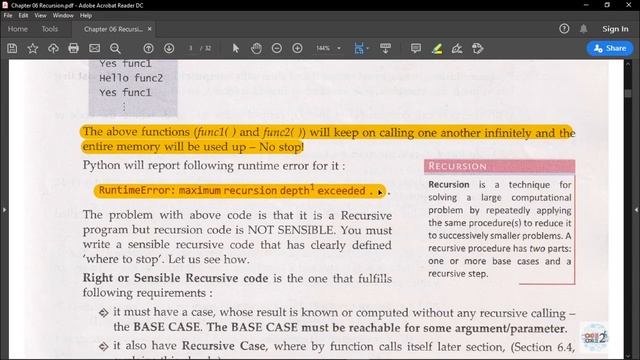Go to the next page using the down arrow
The width and height of the screenshot is (640, 360).
(169, 48)
